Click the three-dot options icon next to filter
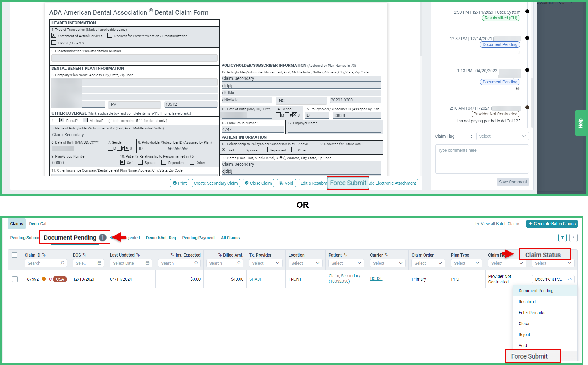The height and width of the screenshot is (365, 588). click(574, 238)
